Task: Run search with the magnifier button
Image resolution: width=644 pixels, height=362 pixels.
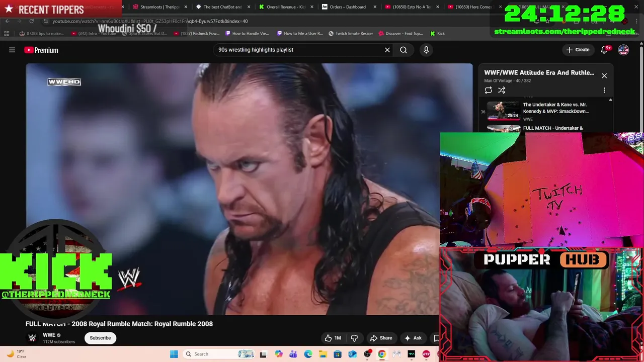Action: tap(404, 50)
